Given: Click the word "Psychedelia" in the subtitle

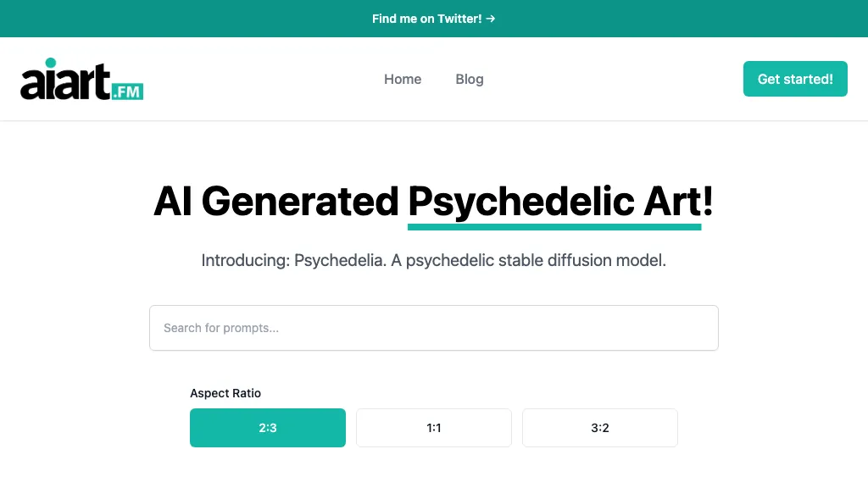Looking at the screenshot, I should (x=339, y=260).
